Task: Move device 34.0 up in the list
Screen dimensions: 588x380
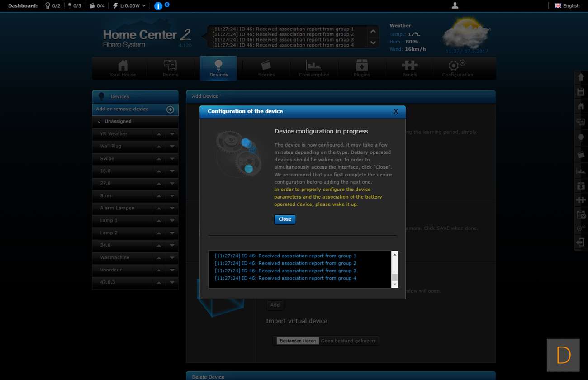Action: pyautogui.click(x=159, y=246)
